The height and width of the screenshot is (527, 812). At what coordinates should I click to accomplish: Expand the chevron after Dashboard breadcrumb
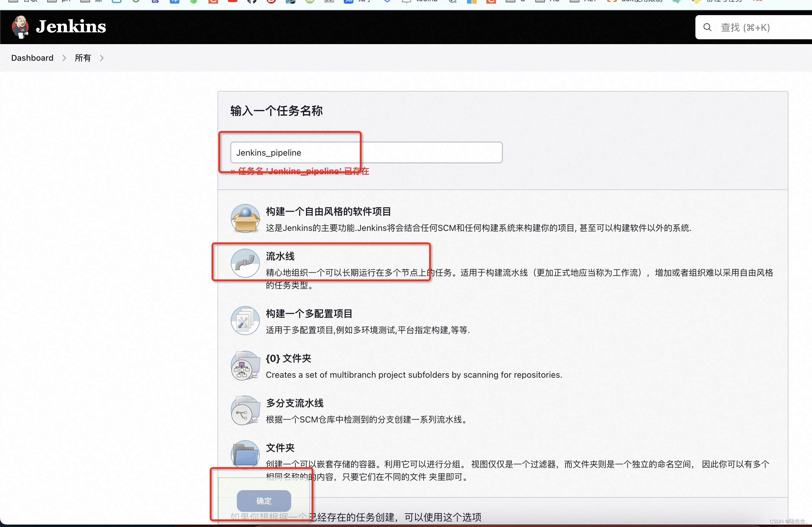click(x=64, y=58)
